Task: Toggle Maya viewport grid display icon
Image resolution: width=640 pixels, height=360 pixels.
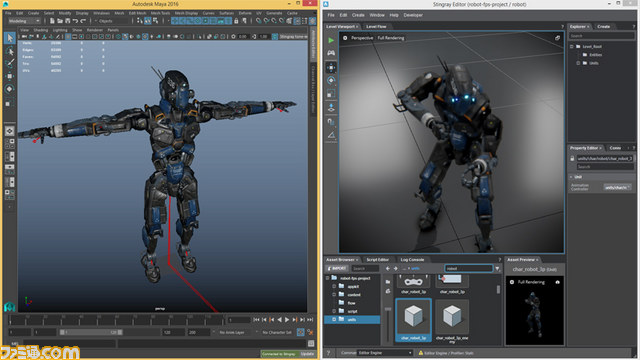Action: click(68, 36)
